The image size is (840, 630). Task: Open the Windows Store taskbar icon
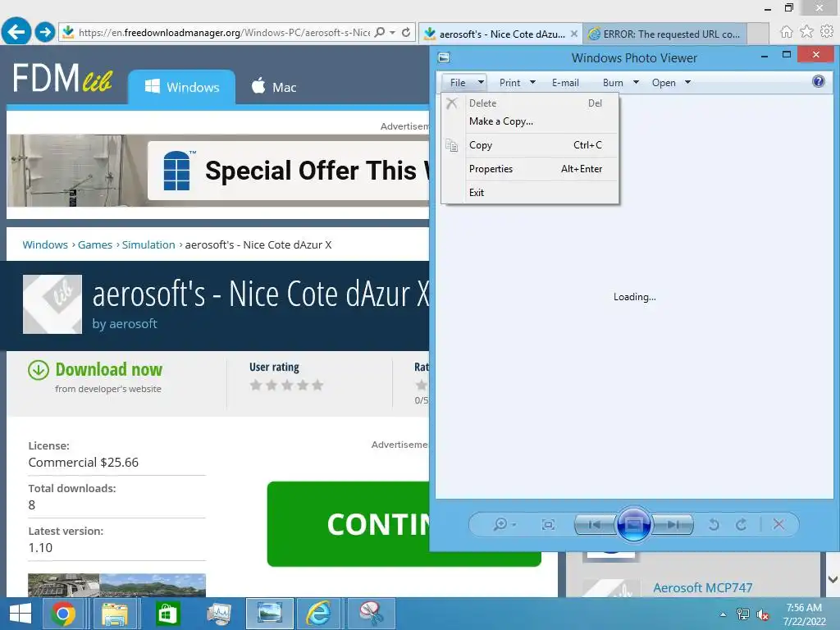tap(167, 614)
